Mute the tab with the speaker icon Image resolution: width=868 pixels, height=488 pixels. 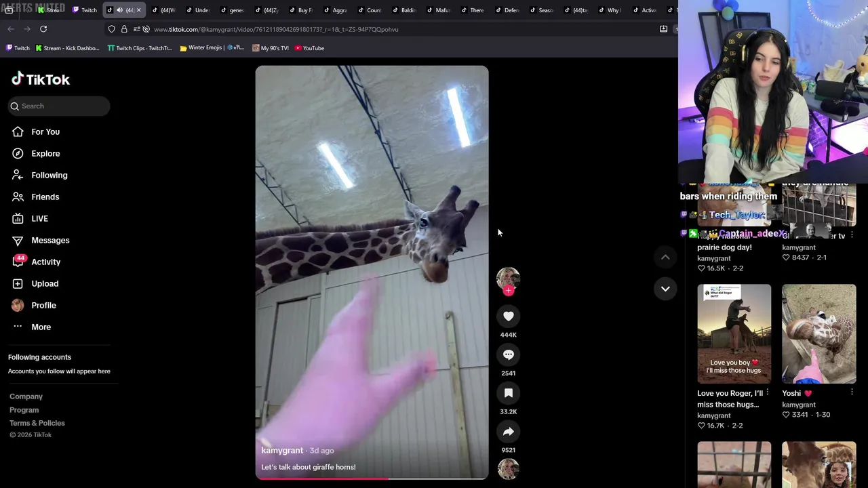pos(119,10)
